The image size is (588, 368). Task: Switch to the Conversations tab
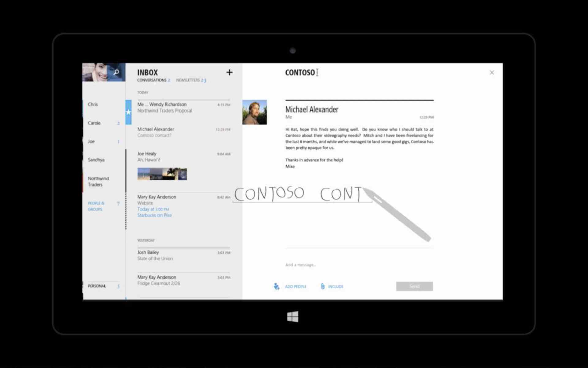pos(153,80)
